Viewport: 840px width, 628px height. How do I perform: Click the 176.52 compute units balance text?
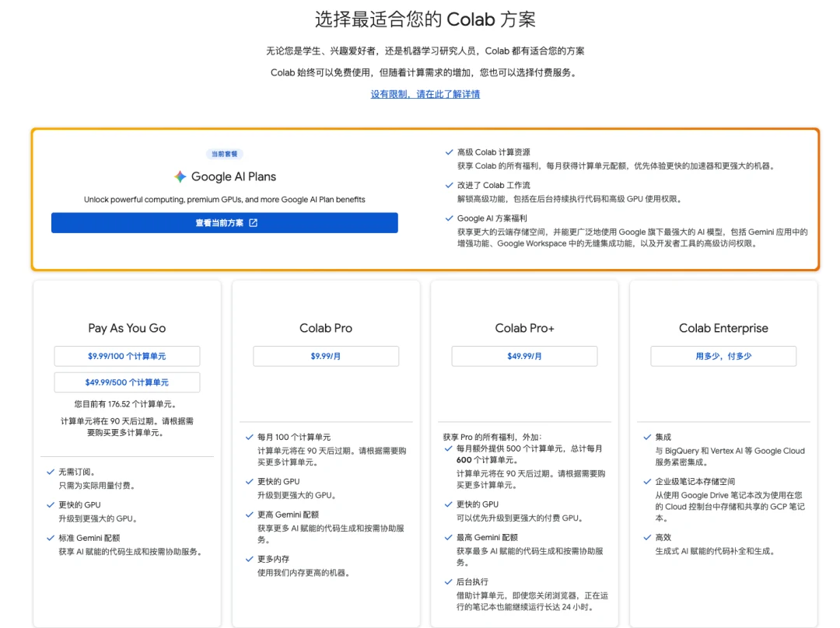125,404
